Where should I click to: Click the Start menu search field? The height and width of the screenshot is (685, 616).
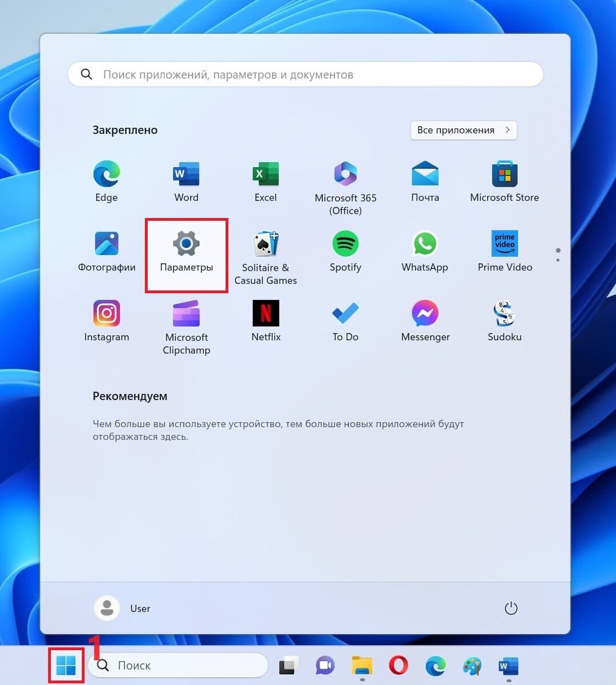click(x=305, y=74)
